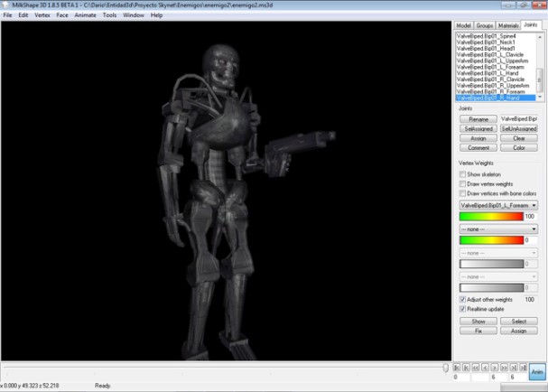
Task: Click the Show vertex weights button
Action: (478, 321)
